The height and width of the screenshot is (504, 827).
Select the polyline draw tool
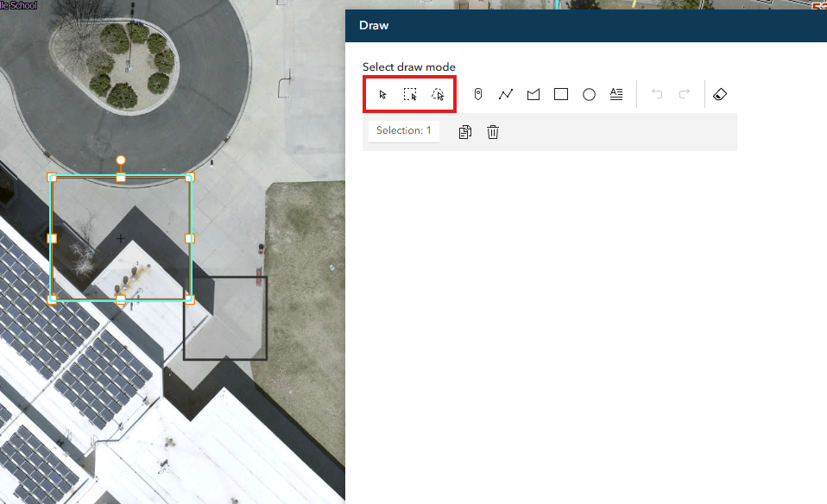click(x=506, y=94)
